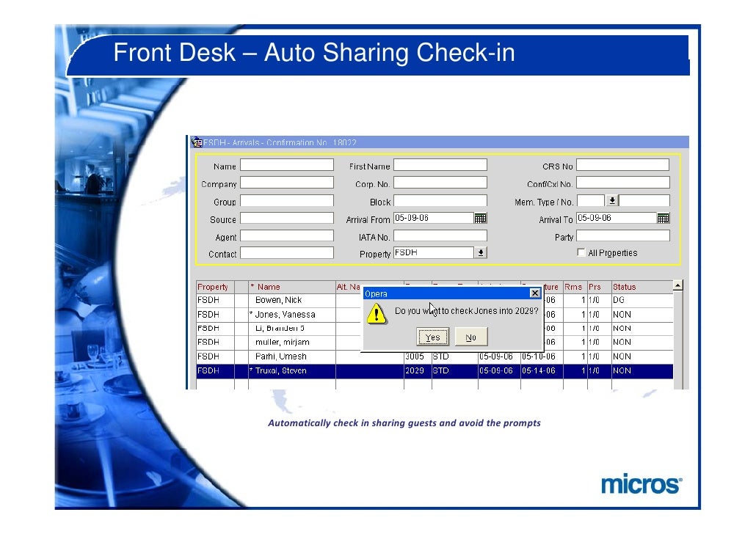Image resolution: width=756 pixels, height=534 pixels.
Task: Click the Contact input field
Action: [x=287, y=253]
